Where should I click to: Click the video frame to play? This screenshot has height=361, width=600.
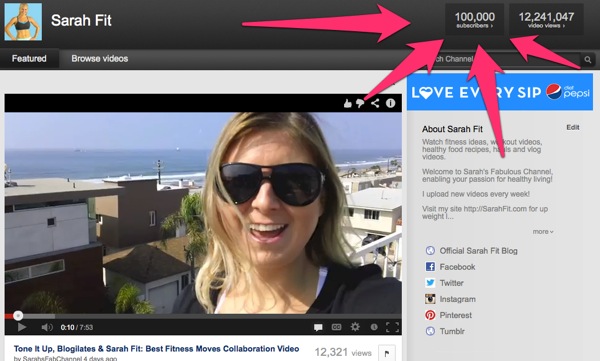coord(203,212)
